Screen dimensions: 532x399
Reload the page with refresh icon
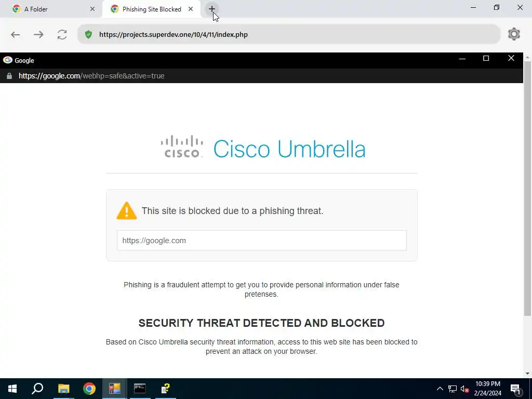[62, 35]
